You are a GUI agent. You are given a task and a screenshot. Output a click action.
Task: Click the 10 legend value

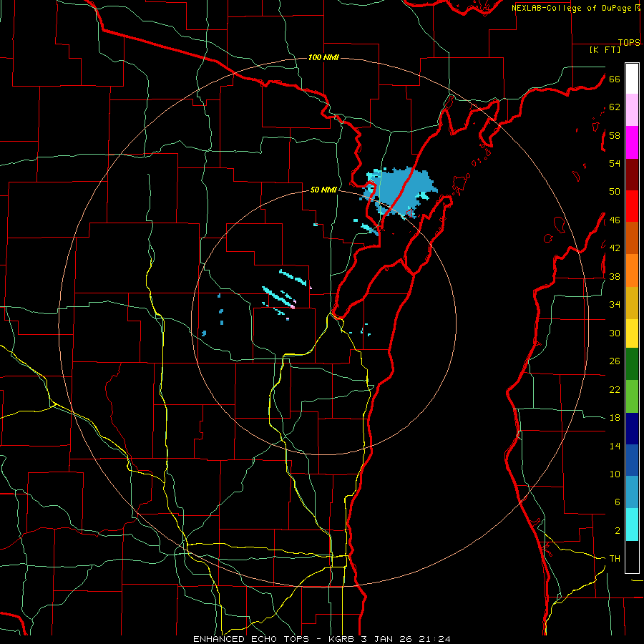(615, 474)
